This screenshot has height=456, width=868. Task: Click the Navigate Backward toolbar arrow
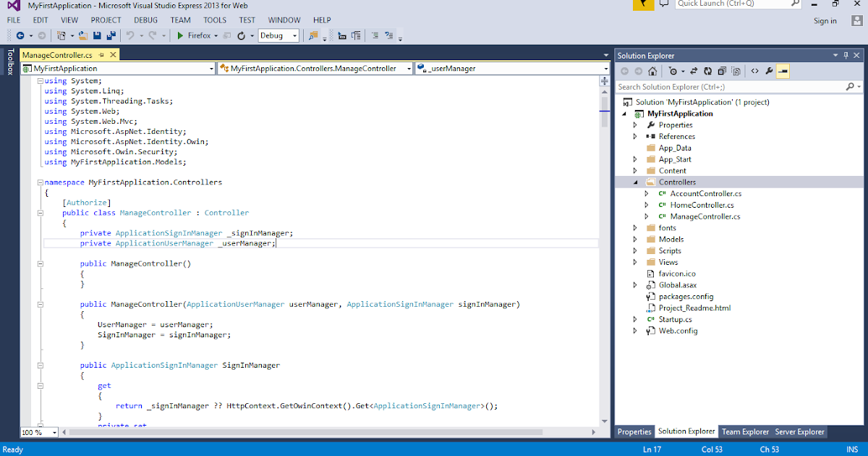pos(21,35)
